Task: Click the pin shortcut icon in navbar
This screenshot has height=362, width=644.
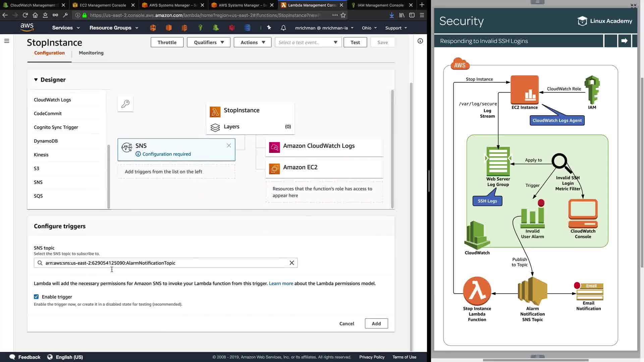Action: point(269,28)
